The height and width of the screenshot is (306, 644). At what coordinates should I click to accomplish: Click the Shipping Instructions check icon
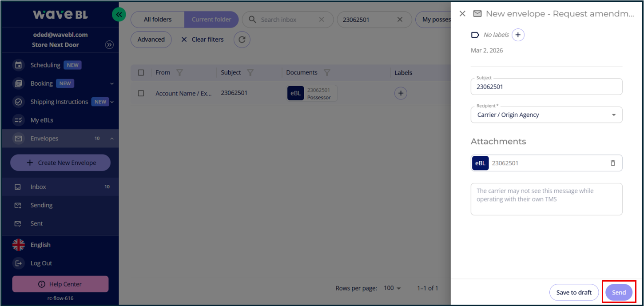point(18,102)
